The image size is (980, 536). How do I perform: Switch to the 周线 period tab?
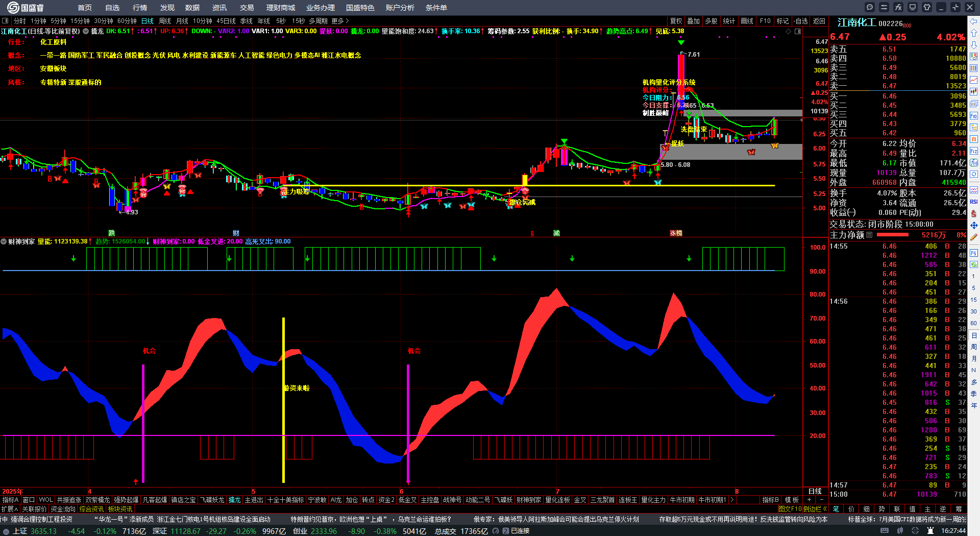[165, 21]
